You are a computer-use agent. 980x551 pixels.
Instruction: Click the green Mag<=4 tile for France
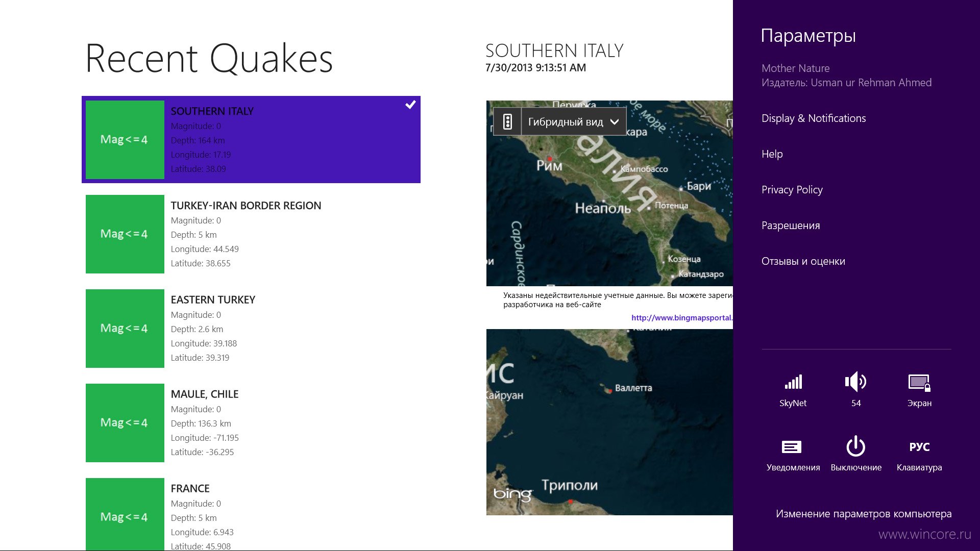click(125, 514)
